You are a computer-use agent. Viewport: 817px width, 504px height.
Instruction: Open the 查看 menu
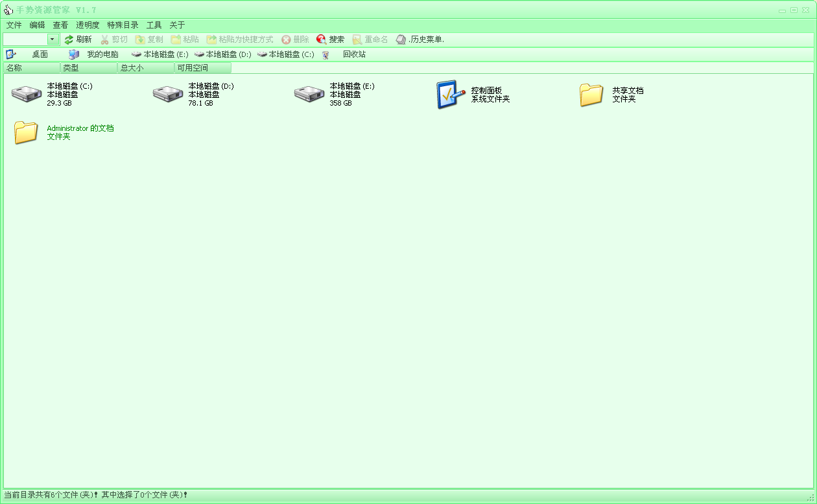click(60, 25)
